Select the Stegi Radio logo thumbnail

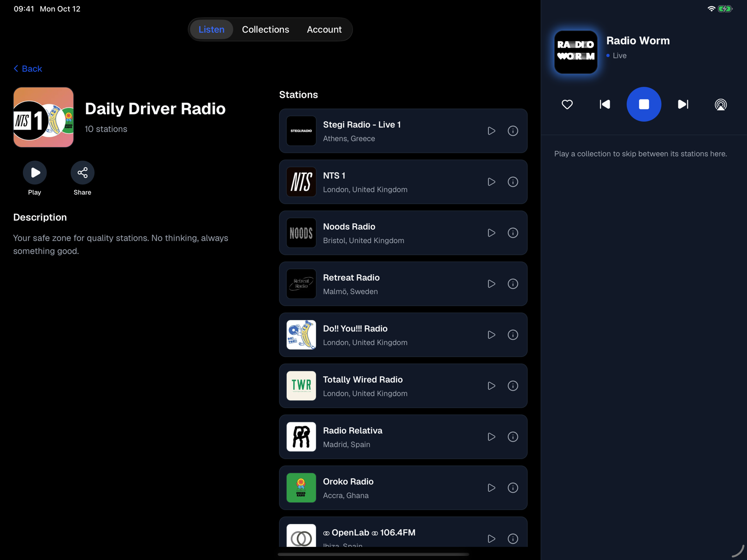pos(301,131)
